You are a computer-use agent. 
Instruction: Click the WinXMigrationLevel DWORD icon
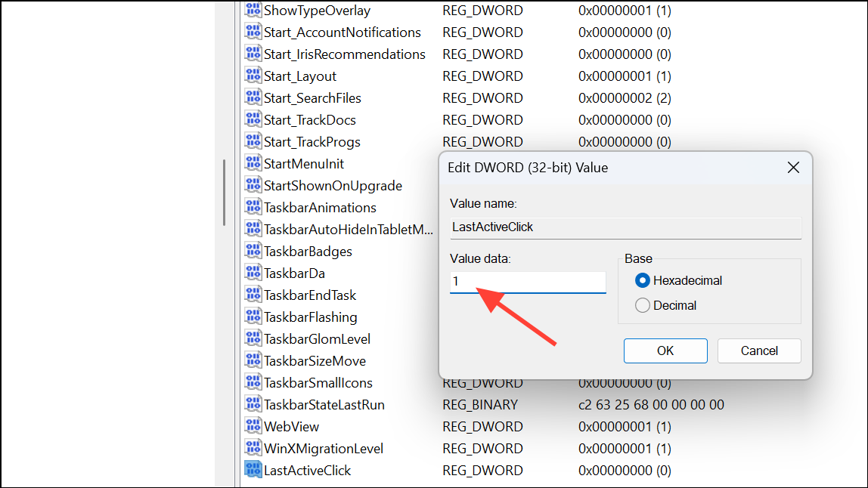click(x=253, y=448)
